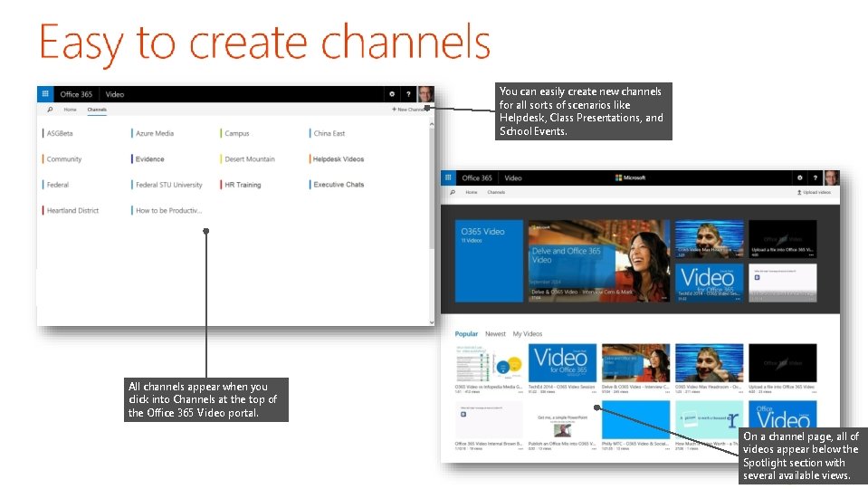Image resolution: width=868 pixels, height=489 pixels.
Task: Open the ASGBeta channel
Action: [58, 133]
